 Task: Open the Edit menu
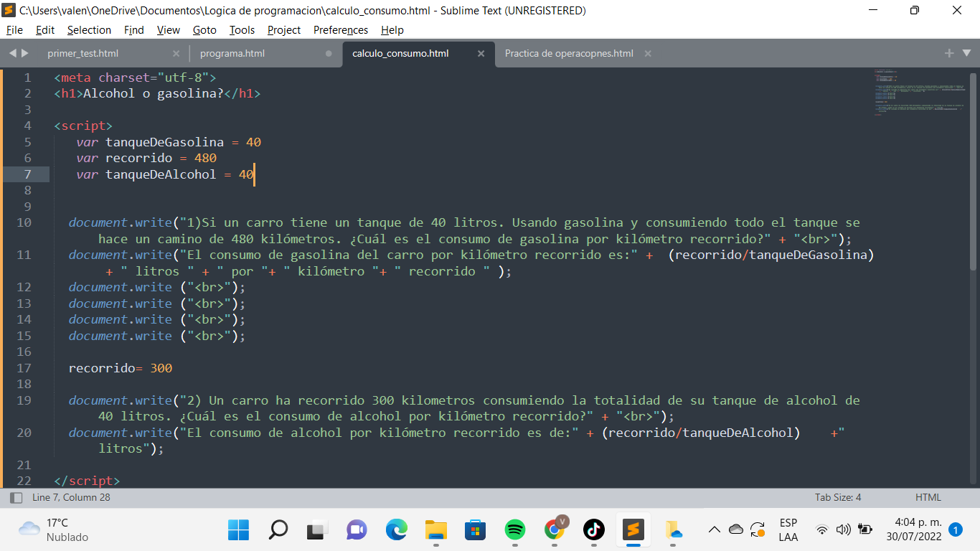[45, 30]
